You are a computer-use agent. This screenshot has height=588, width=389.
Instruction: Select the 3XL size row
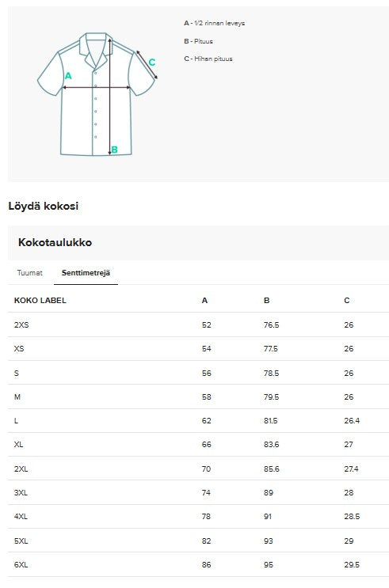pyautogui.click(x=198, y=492)
